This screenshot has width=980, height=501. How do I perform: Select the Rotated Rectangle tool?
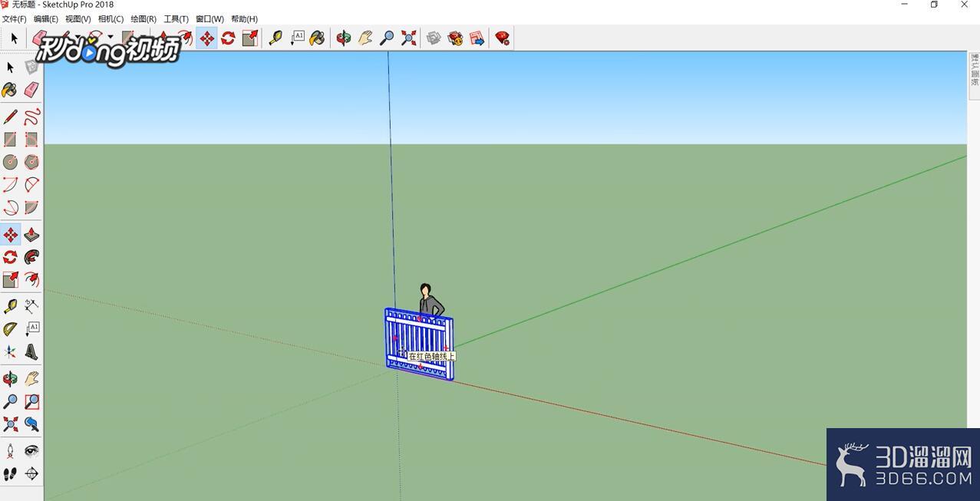point(31,140)
